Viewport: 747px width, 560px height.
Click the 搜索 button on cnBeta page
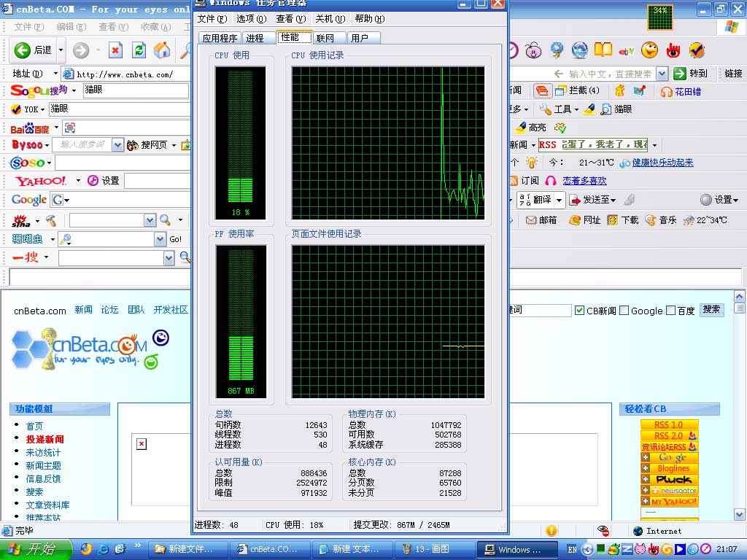[712, 309]
